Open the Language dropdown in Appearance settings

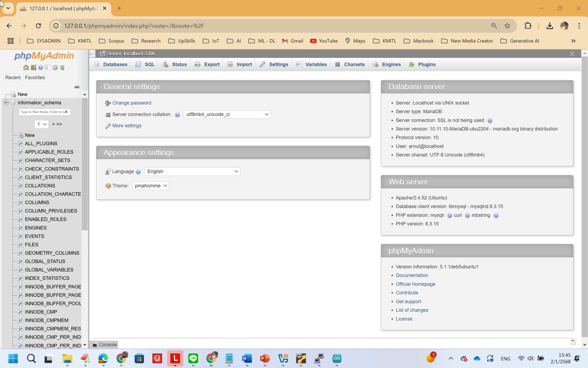pyautogui.click(x=192, y=171)
